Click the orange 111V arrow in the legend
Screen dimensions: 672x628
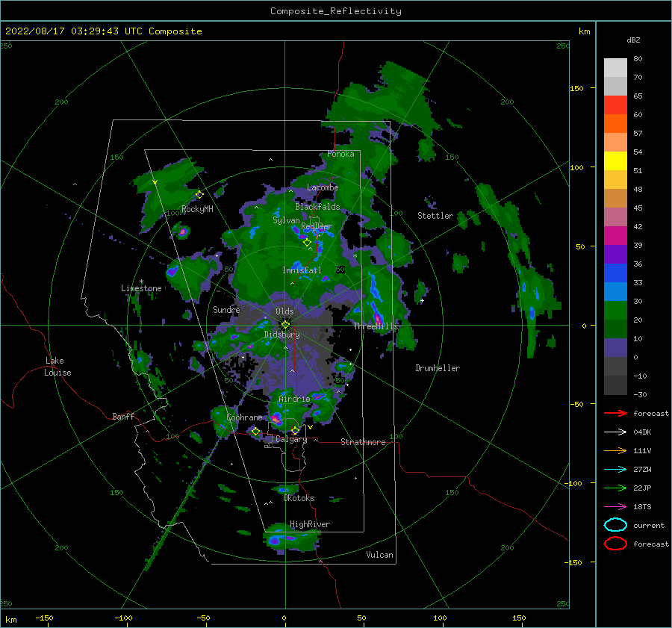pyautogui.click(x=615, y=450)
